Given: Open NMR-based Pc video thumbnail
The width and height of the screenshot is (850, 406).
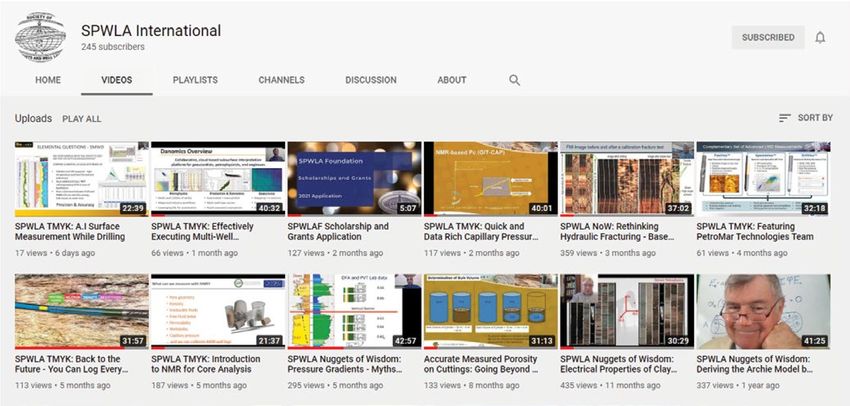Looking at the screenshot, I should click(x=491, y=179).
